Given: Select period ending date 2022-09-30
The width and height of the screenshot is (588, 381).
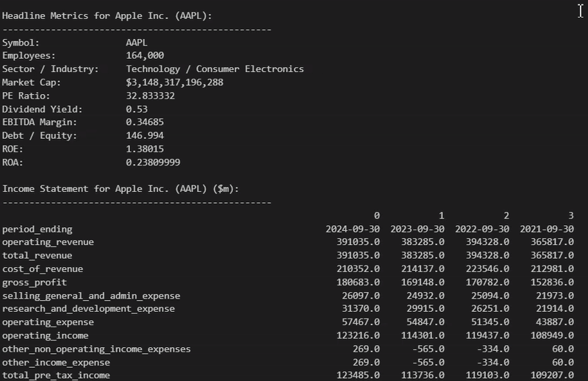Looking at the screenshot, I should (482, 229).
